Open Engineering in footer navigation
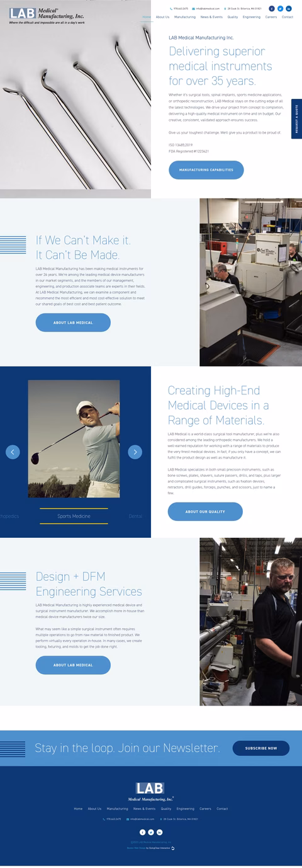The height and width of the screenshot is (868, 302). click(x=186, y=809)
